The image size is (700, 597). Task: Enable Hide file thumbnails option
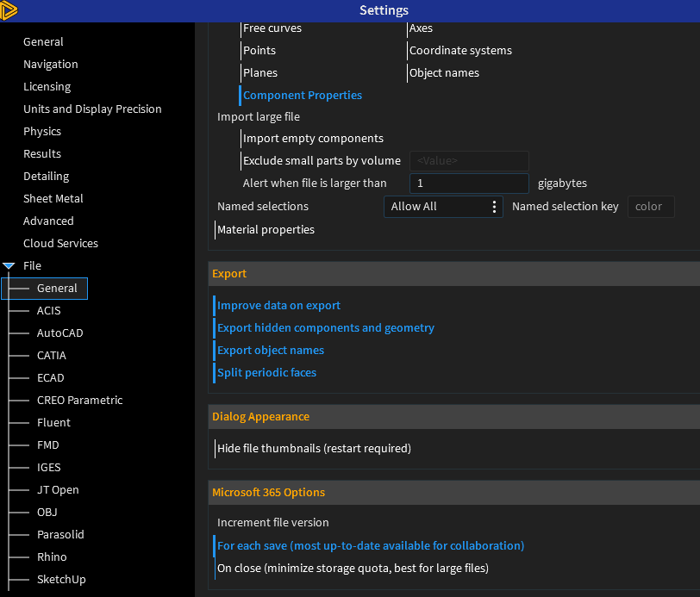click(314, 449)
